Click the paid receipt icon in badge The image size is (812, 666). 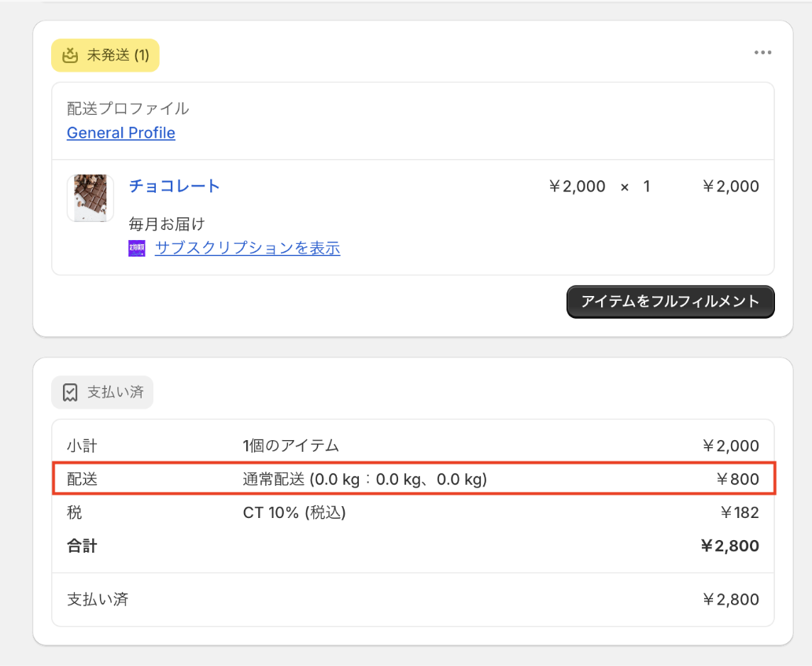(70, 392)
